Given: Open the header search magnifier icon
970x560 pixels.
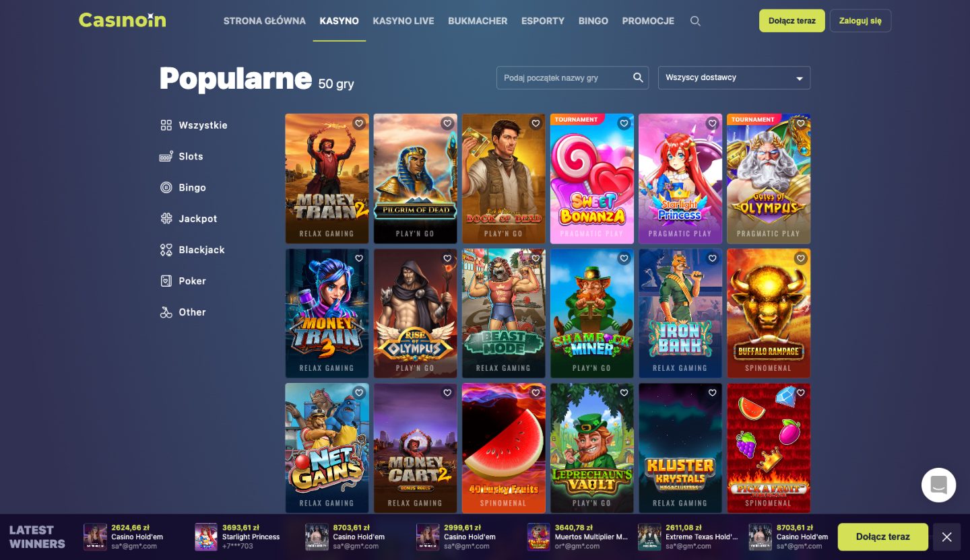Looking at the screenshot, I should tap(695, 21).
